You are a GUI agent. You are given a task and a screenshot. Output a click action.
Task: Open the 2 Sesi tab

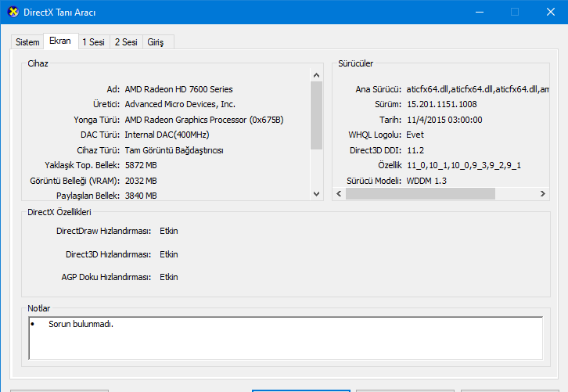(126, 42)
